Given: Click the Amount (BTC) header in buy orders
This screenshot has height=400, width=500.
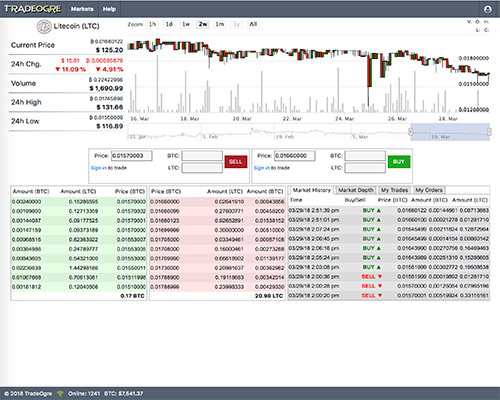Looking at the screenshot, I should click(31, 191).
